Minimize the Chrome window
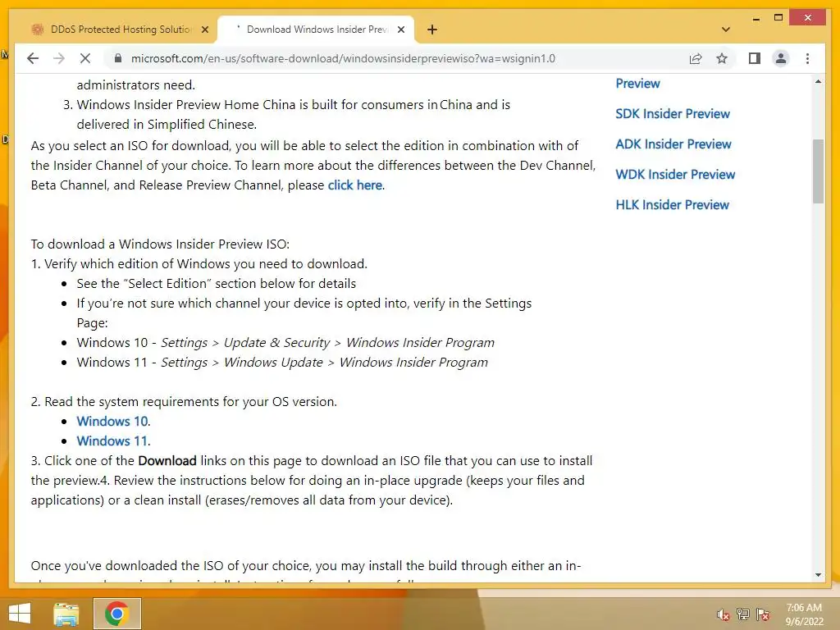Viewport: 840px width, 630px height. tap(756, 18)
